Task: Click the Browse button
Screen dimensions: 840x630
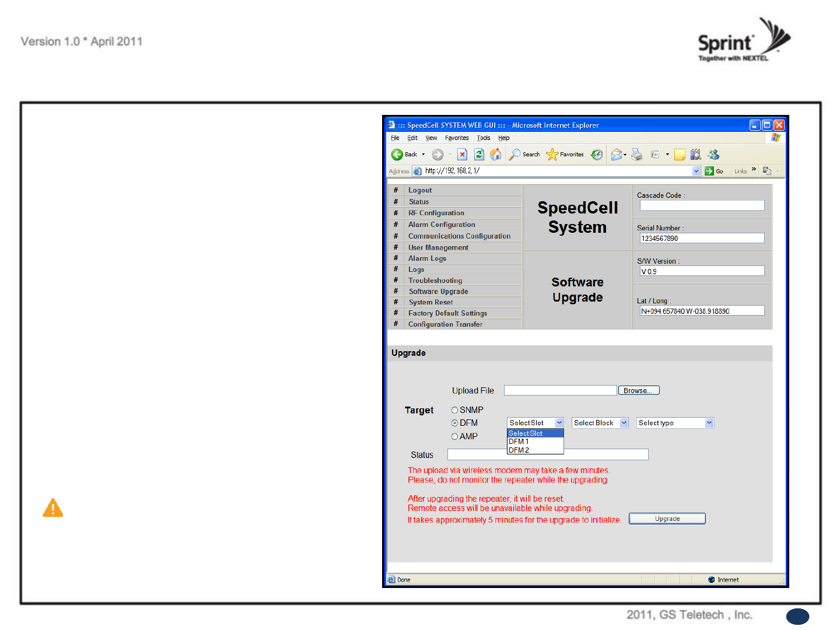Action: [x=639, y=391]
